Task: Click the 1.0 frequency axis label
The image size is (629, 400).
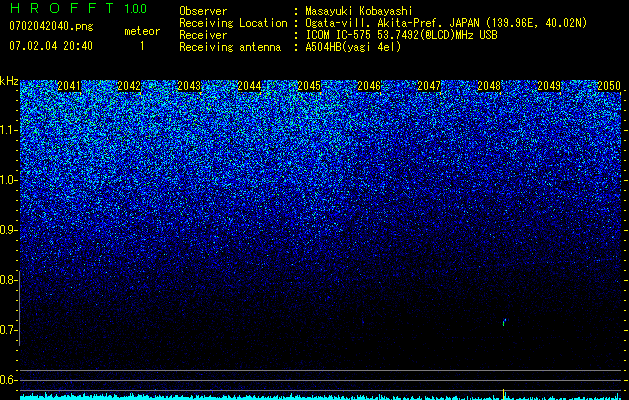Action: pos(8,180)
